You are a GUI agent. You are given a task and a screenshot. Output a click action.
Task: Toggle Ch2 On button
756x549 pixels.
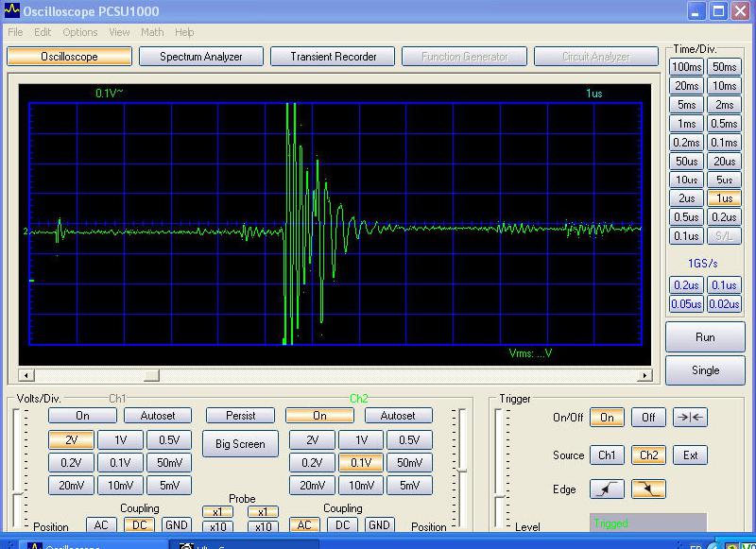pyautogui.click(x=319, y=416)
